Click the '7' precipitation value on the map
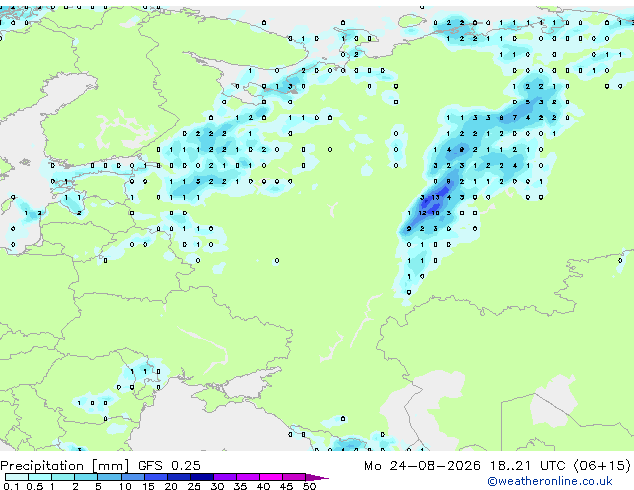 515,118
